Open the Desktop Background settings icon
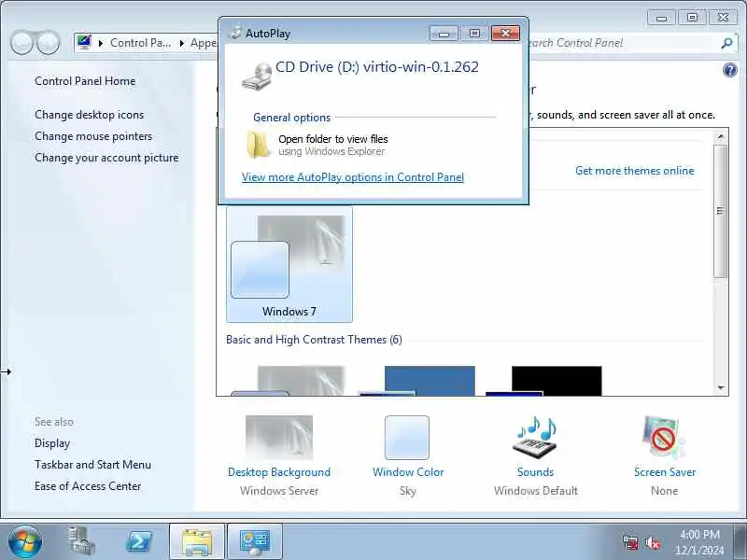The image size is (747, 560). click(x=279, y=437)
